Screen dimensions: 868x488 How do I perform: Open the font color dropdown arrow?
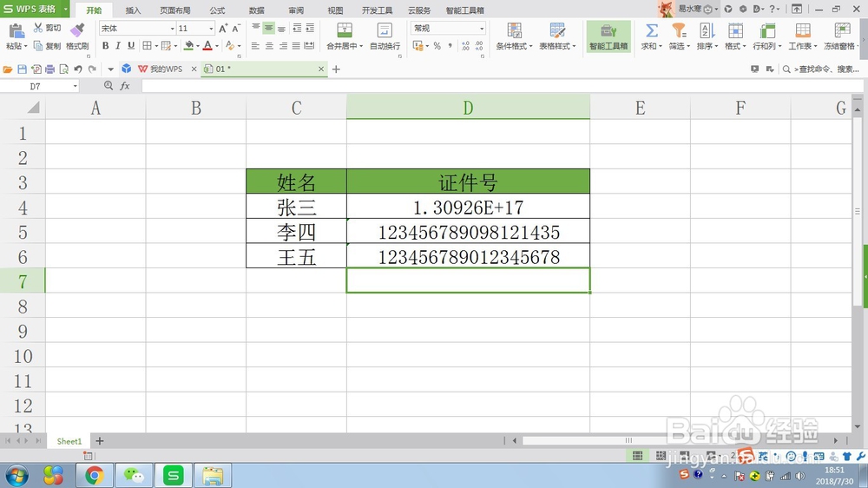pos(216,47)
